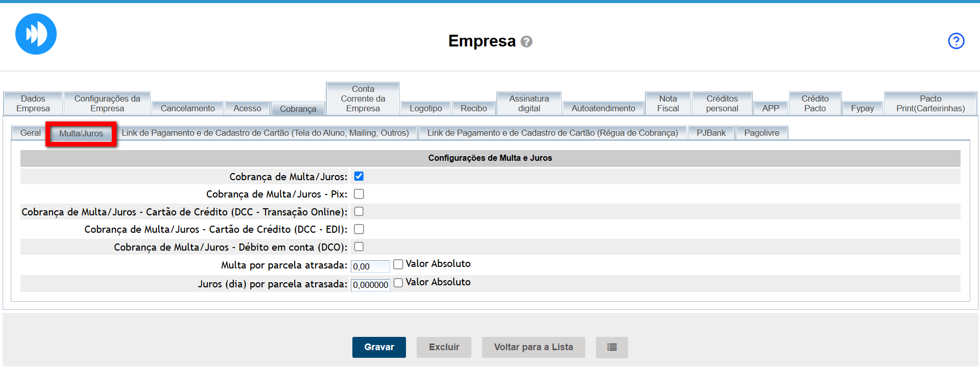Switch to the Geral sub-tab
The height and width of the screenshot is (367, 980).
click(x=30, y=133)
